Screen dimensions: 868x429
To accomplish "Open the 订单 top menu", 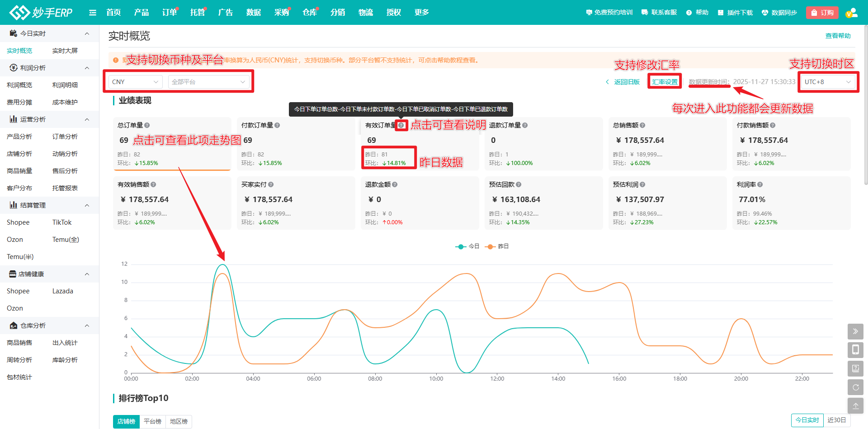I will pyautogui.click(x=170, y=13).
